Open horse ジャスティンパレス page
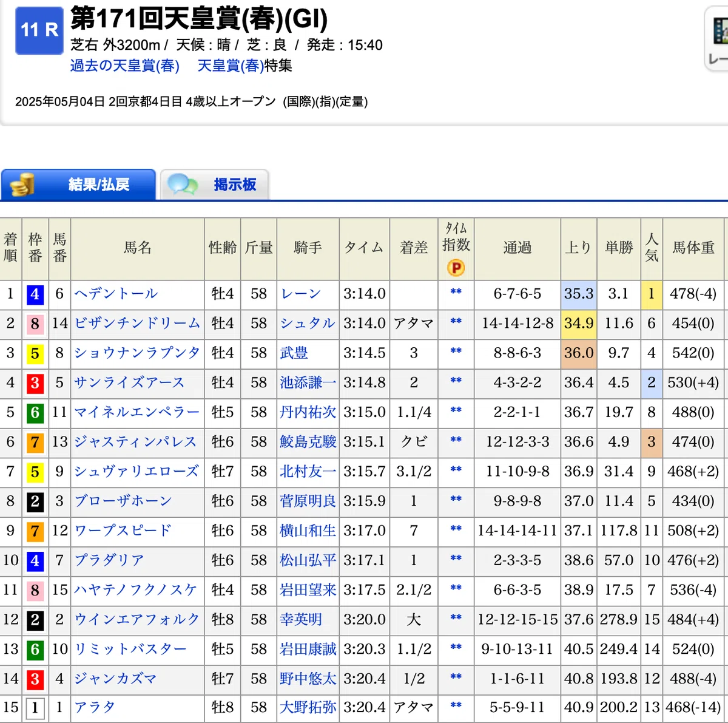The width and height of the screenshot is (728, 723). click(136, 442)
